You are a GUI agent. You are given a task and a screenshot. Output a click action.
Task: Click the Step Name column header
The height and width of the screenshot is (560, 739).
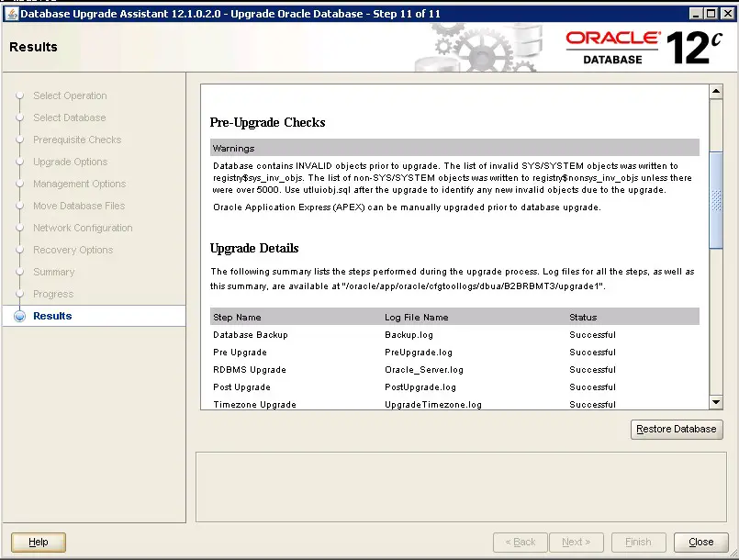[237, 318]
